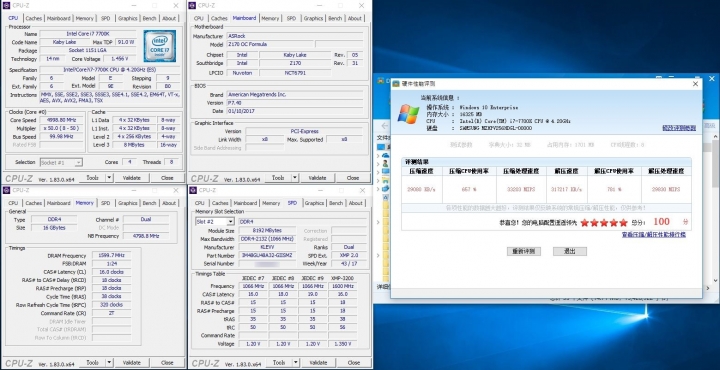This screenshot has height=370, width=720.
Task: Click Validate in the CPU-tab window
Action: click(x=131, y=178)
